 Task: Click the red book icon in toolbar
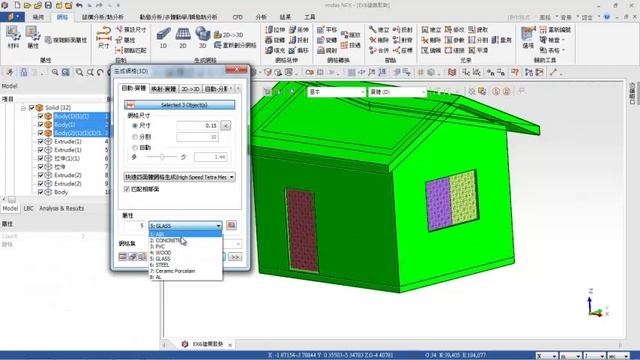pyautogui.click(x=452, y=72)
